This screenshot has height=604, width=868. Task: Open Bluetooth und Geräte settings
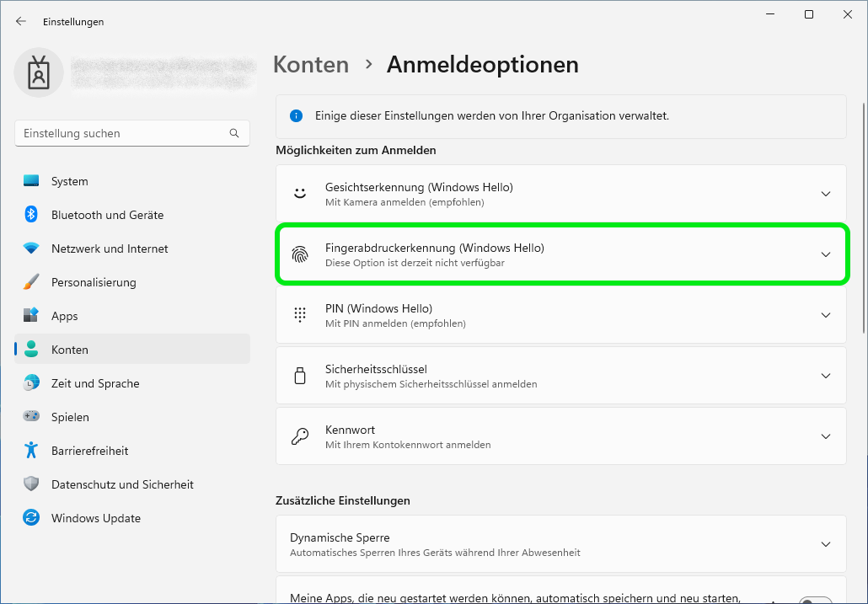click(x=107, y=215)
